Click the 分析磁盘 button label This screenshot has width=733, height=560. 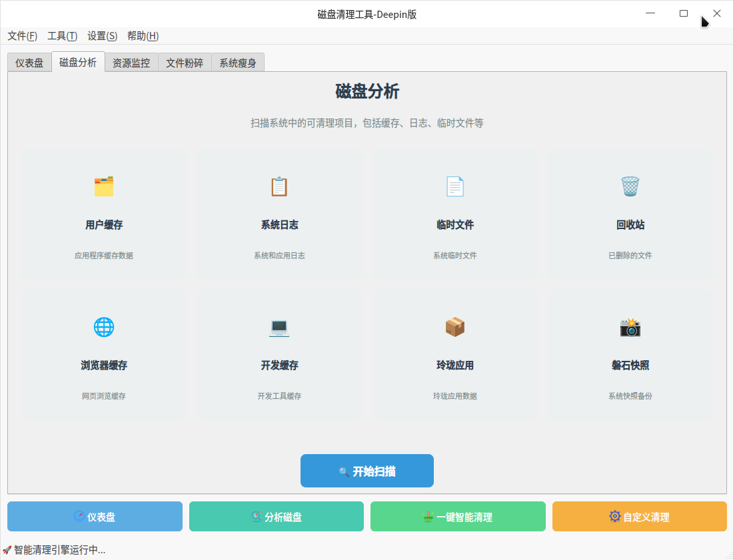(x=283, y=517)
